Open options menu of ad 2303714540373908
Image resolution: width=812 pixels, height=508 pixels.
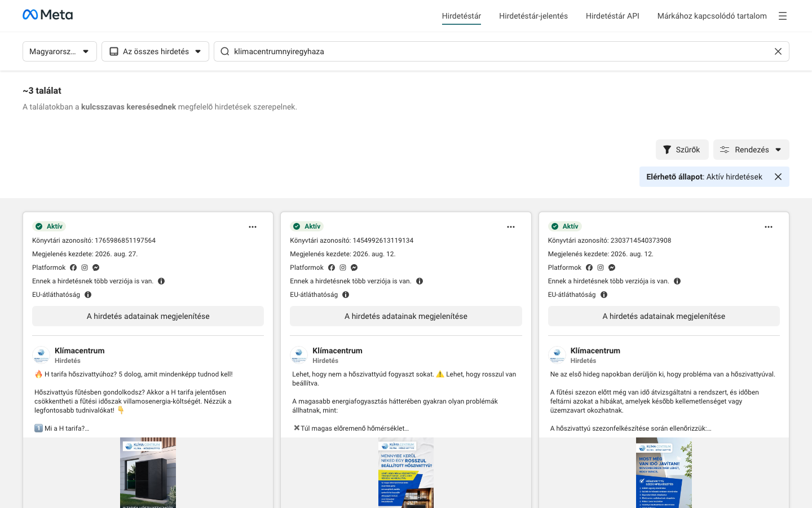point(769,227)
